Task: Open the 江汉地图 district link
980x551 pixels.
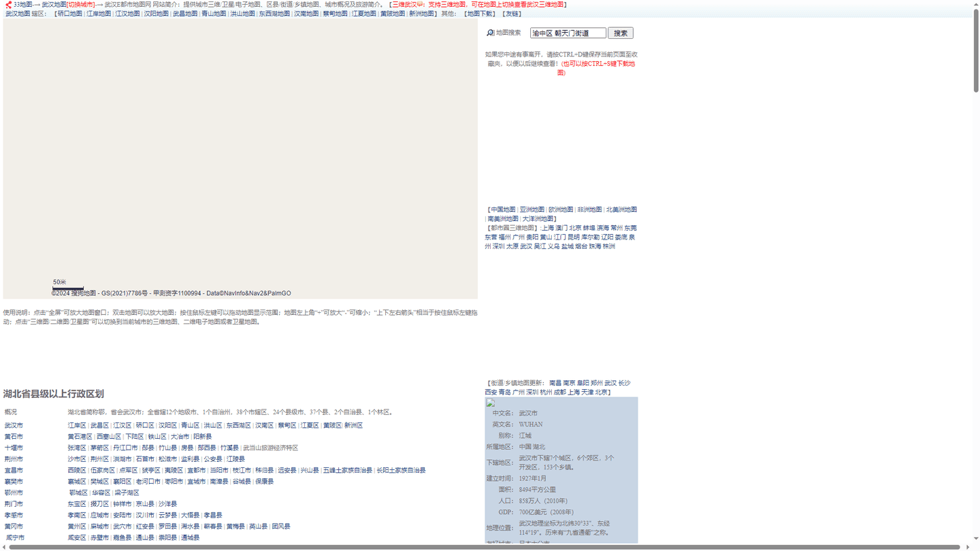Action: (x=127, y=14)
